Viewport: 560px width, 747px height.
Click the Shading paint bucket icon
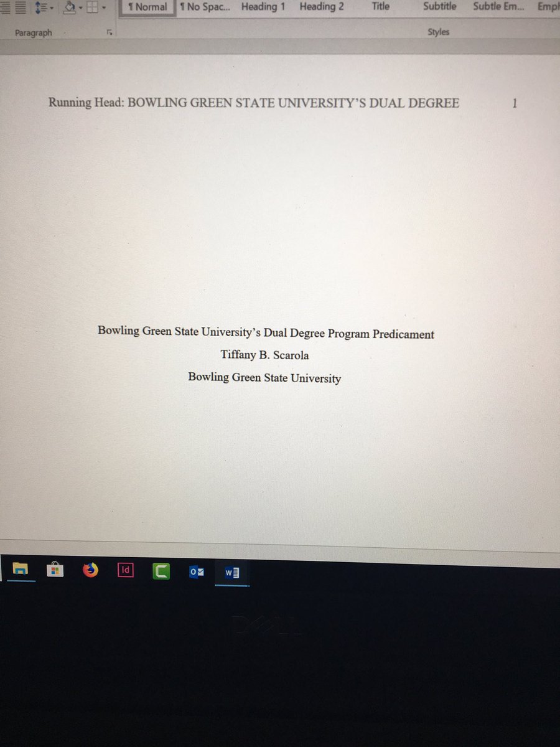coord(70,7)
